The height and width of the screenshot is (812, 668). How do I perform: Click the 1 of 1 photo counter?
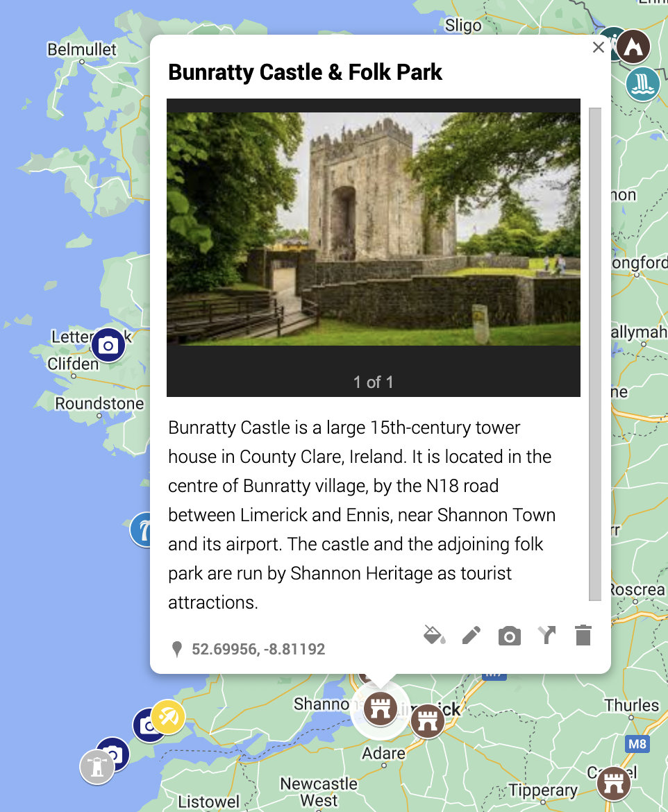tap(374, 382)
